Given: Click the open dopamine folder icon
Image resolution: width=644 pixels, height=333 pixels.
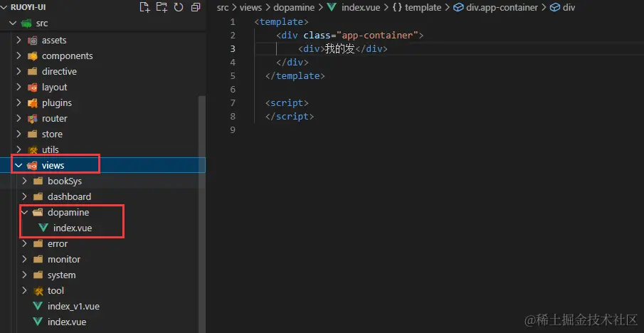Looking at the screenshot, I should coord(38,212).
